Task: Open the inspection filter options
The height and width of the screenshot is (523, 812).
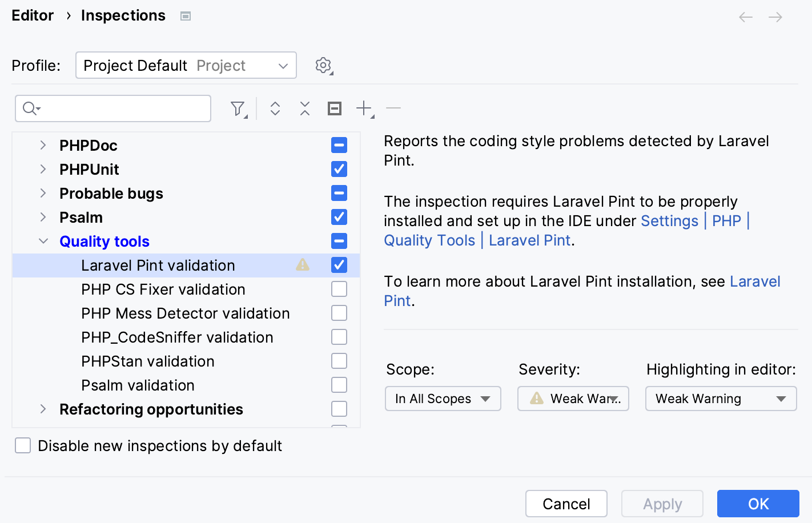Action: (237, 108)
